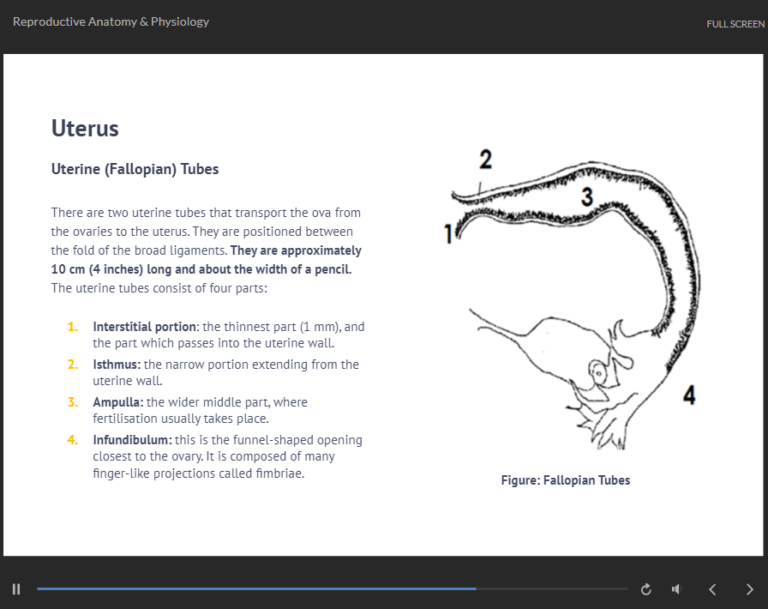Go to the previous slide
This screenshot has height=609, width=768.
tap(713, 589)
